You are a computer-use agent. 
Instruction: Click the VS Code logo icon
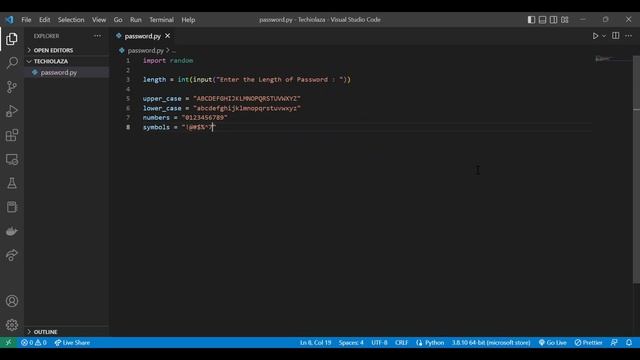(x=9, y=20)
